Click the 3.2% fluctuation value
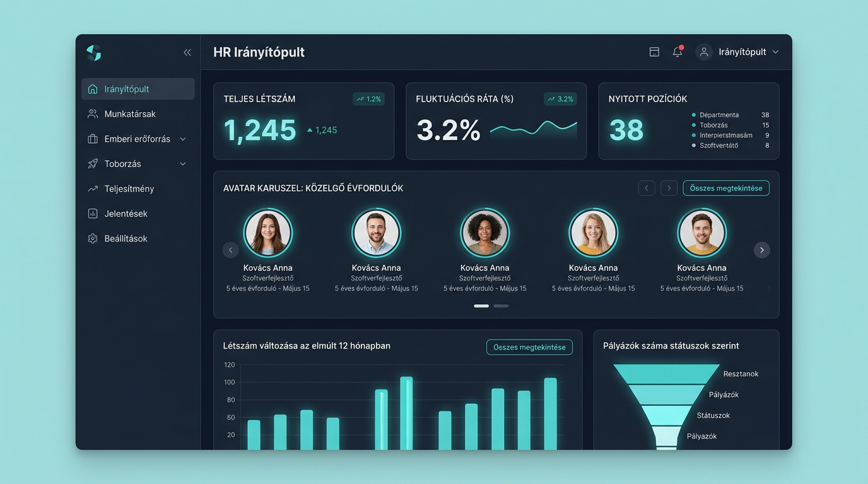 click(449, 130)
